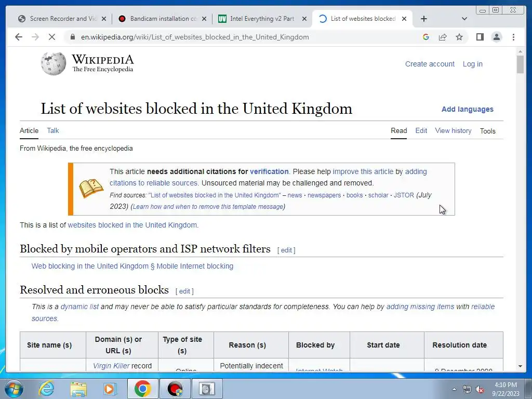Viewport: 532px width, 399px height.
Task: Click the muted volume tray icon
Action: 480,390
